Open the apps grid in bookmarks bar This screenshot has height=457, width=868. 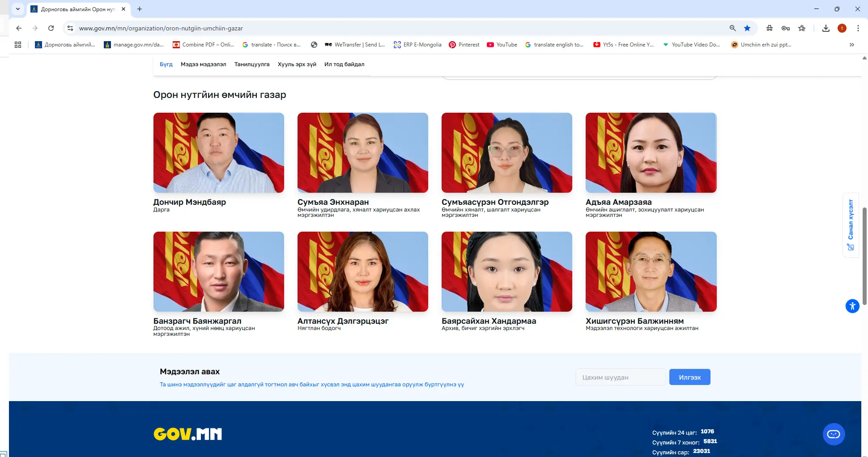tap(18, 45)
